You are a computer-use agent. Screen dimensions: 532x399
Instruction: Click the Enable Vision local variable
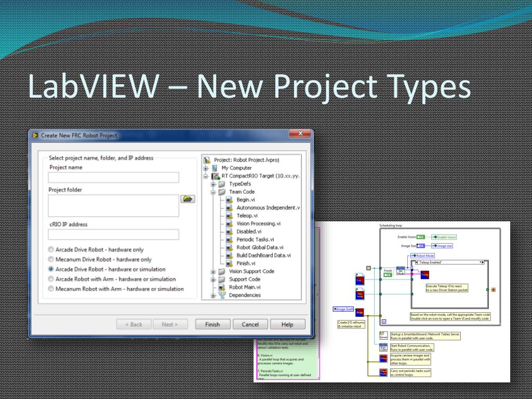[444, 237]
